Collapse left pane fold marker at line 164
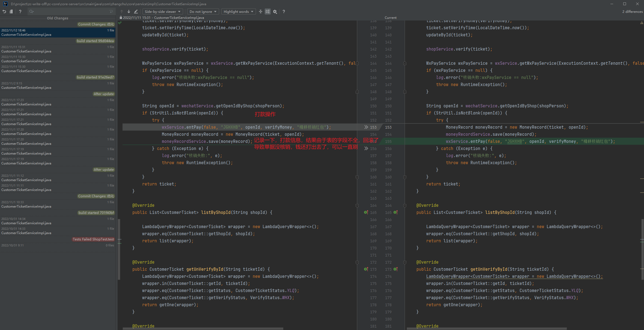 357,205
